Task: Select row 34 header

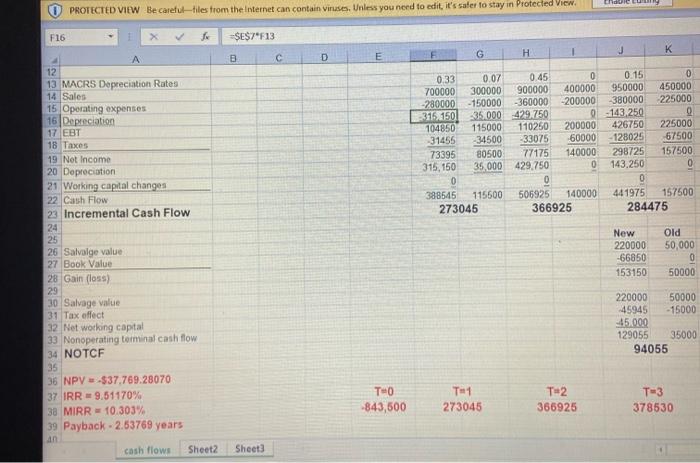Action: 53,355
